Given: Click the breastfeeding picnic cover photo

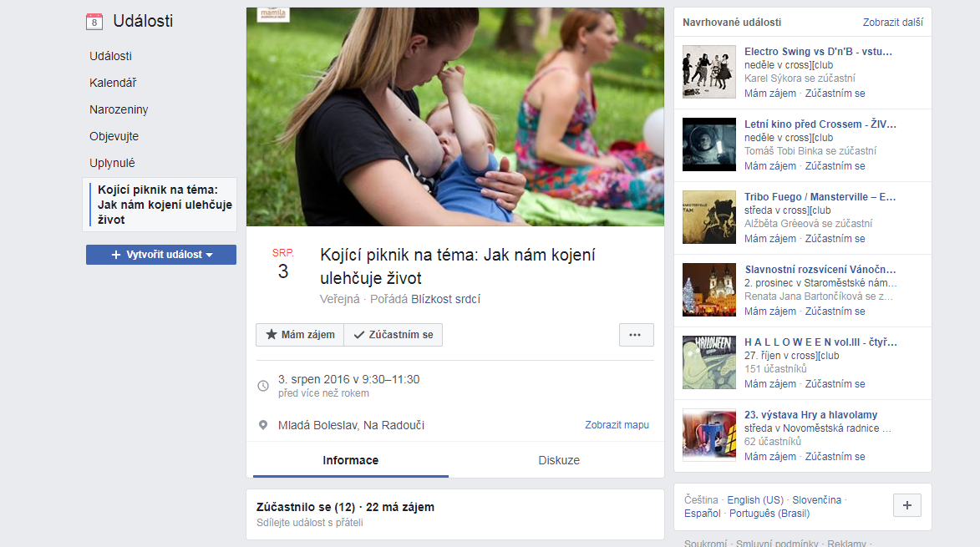Looking at the screenshot, I should [x=454, y=117].
